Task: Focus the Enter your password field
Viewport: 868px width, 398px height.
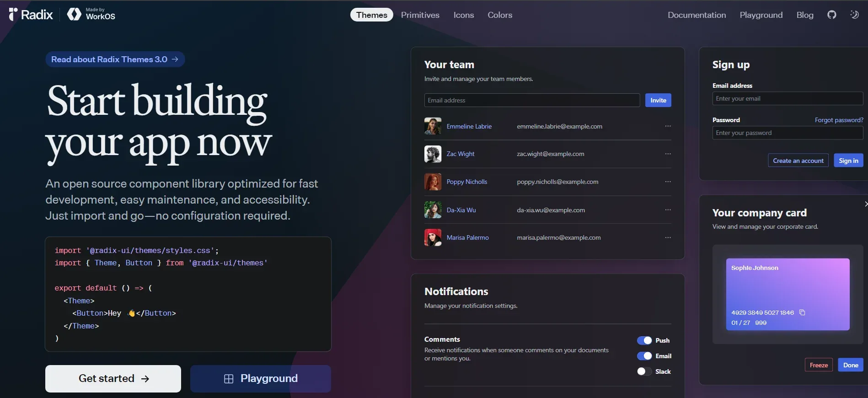Action: pos(788,133)
